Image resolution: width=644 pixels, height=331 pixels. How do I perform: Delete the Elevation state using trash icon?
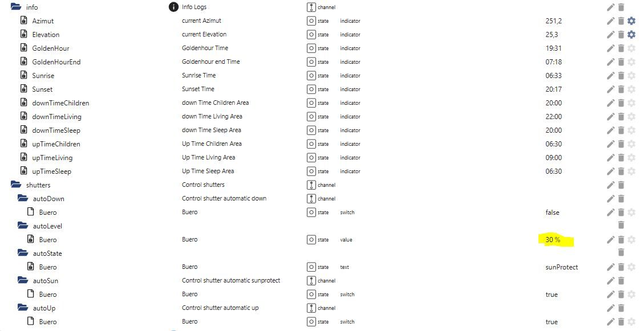pos(621,35)
